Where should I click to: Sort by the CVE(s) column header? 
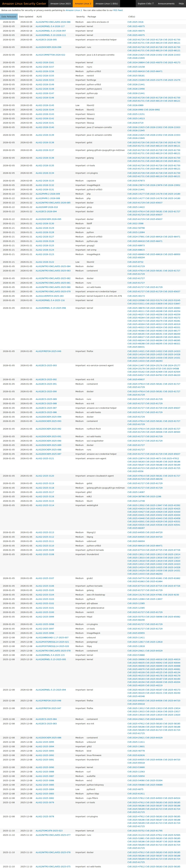pyautogui.click(x=132, y=16)
